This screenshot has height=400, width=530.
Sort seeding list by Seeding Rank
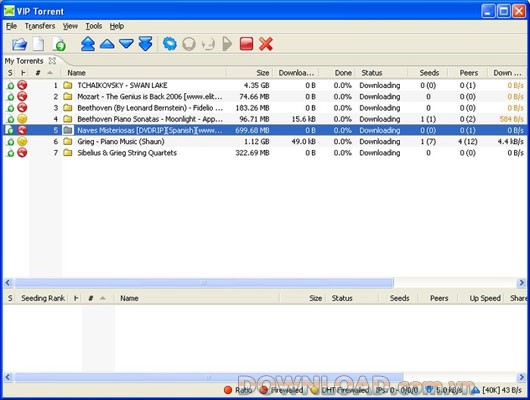tap(43, 298)
